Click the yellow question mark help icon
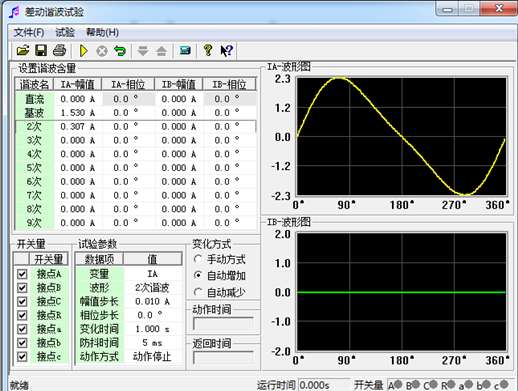The width and height of the screenshot is (518, 391). pos(208,51)
